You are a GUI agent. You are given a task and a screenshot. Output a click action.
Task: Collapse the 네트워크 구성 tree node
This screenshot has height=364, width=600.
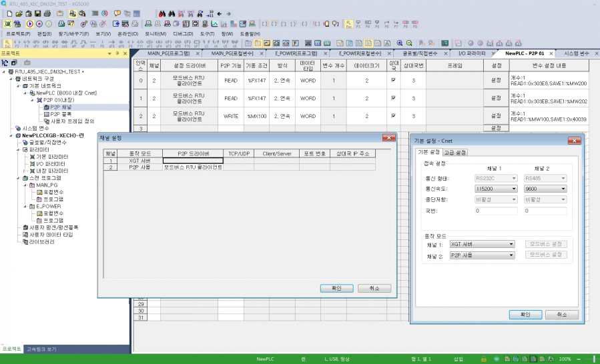[x=11, y=79]
